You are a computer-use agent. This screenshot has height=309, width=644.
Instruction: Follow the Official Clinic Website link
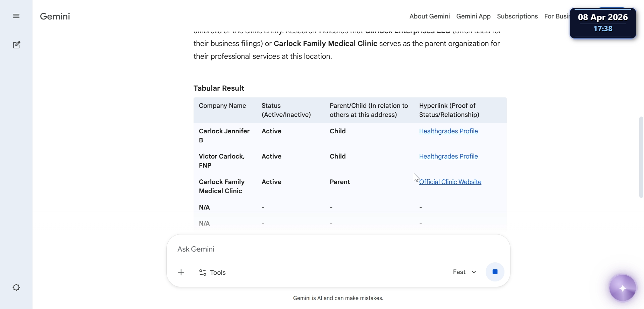pos(450,182)
